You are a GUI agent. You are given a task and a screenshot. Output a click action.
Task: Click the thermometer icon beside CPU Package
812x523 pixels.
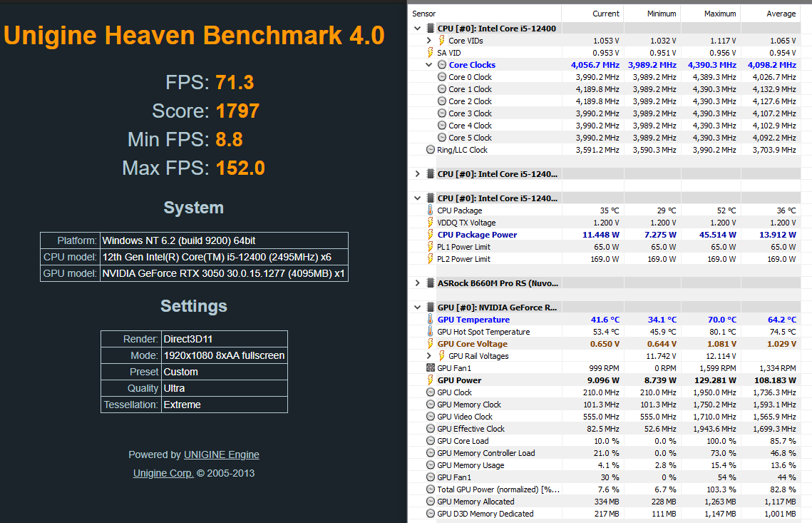[430, 210]
